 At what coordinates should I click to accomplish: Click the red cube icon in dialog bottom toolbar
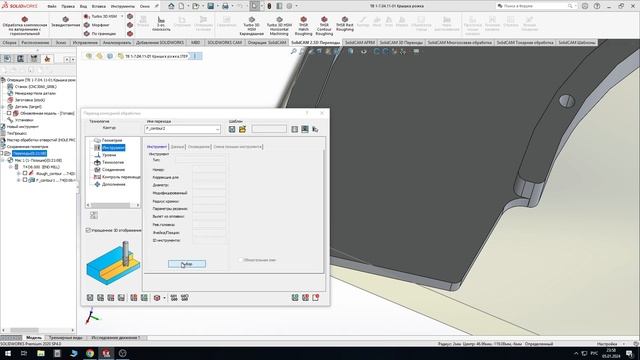click(x=157, y=298)
